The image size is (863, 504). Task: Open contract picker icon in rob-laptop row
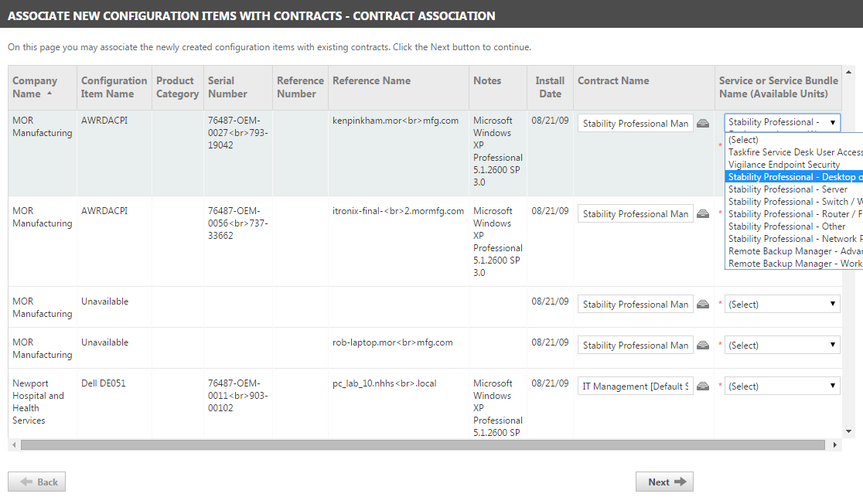point(702,346)
